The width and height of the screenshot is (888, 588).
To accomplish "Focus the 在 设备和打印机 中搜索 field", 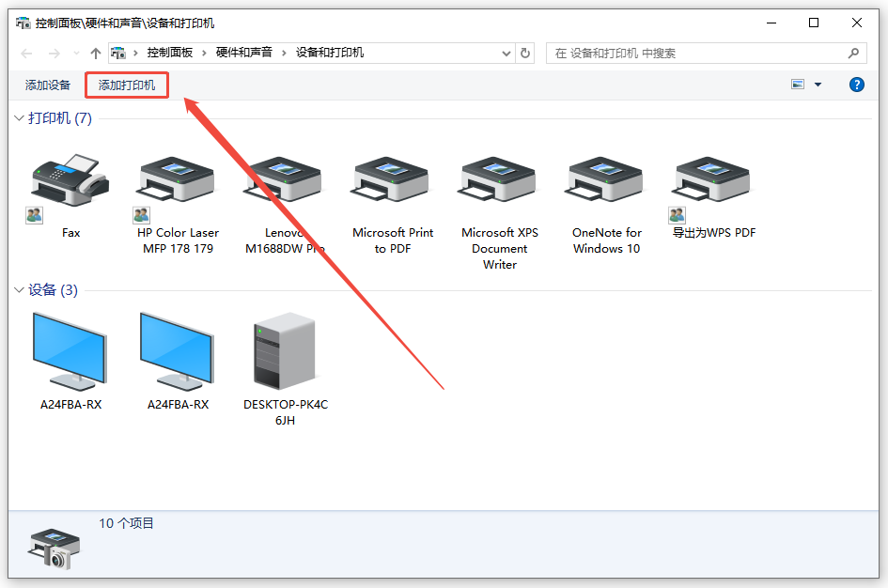I will coord(707,54).
